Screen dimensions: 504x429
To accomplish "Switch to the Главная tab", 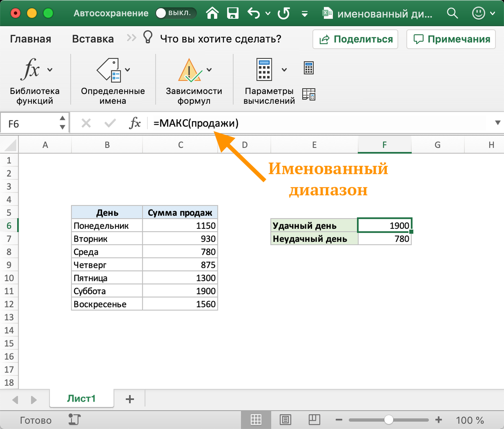I will [x=31, y=39].
